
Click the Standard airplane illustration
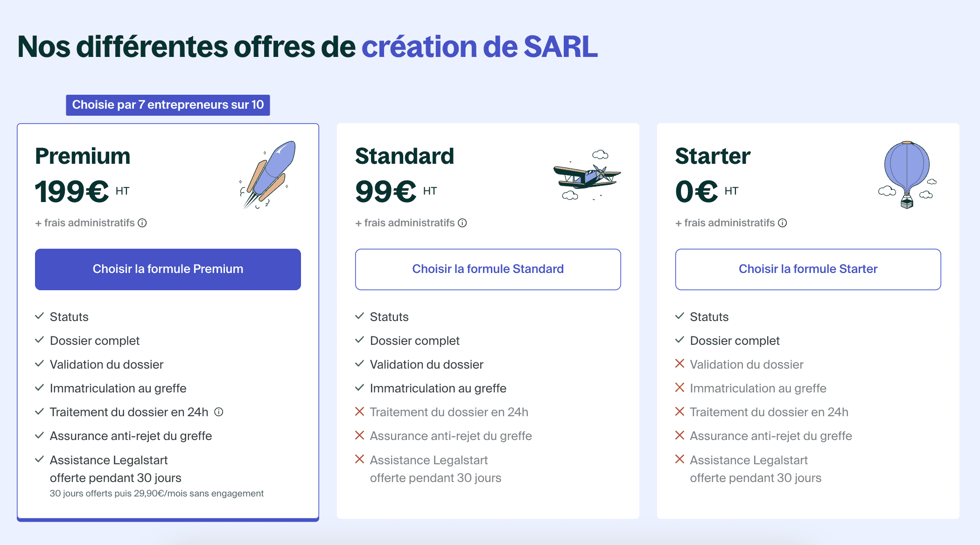(x=587, y=175)
